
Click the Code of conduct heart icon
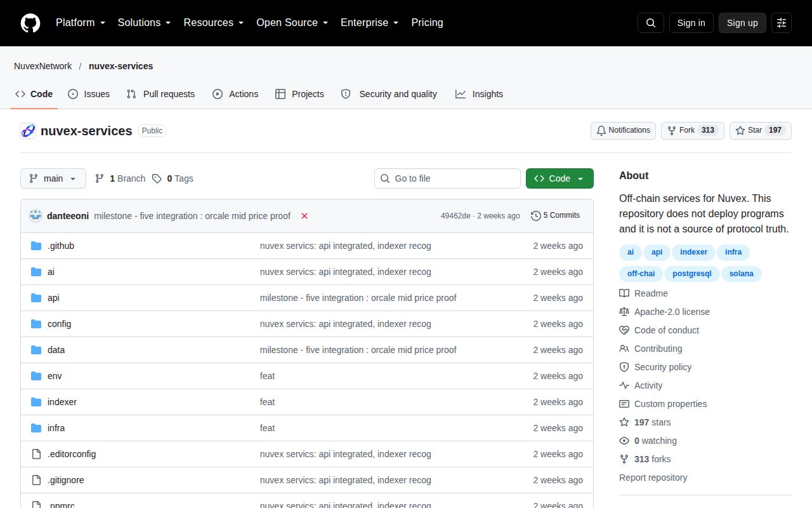pyautogui.click(x=624, y=330)
